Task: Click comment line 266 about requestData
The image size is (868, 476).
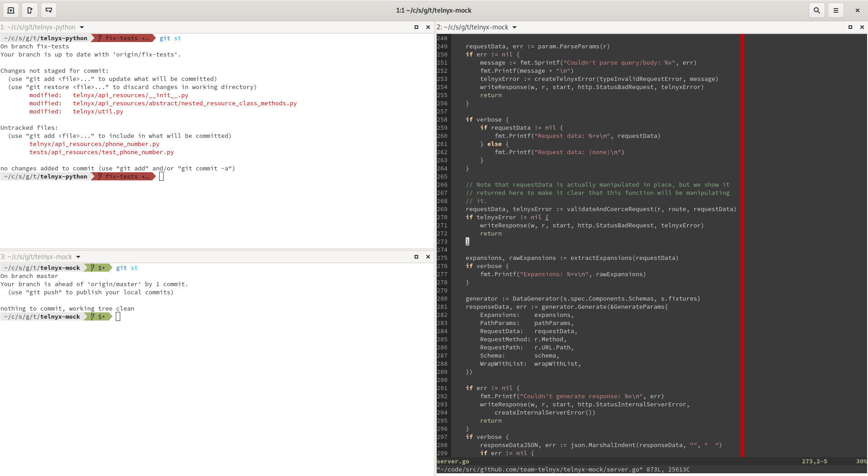Action: [x=598, y=184]
